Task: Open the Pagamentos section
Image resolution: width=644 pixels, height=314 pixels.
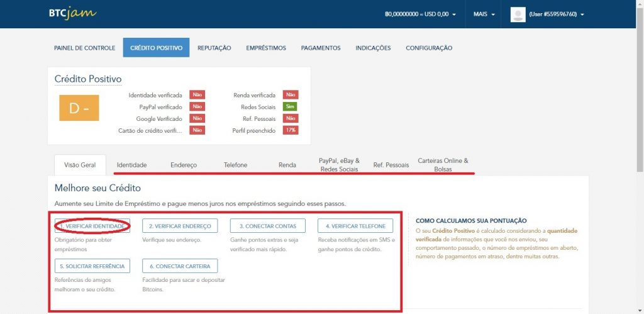Action: click(321, 48)
